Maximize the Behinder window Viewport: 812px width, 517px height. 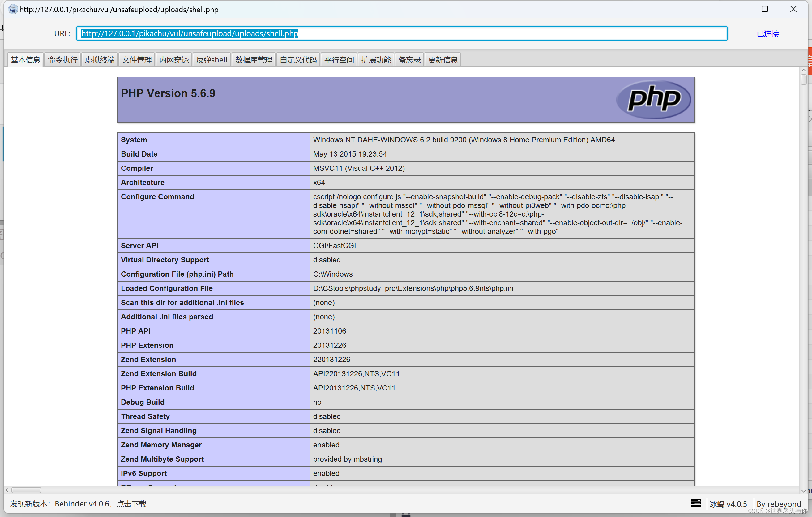(764, 9)
